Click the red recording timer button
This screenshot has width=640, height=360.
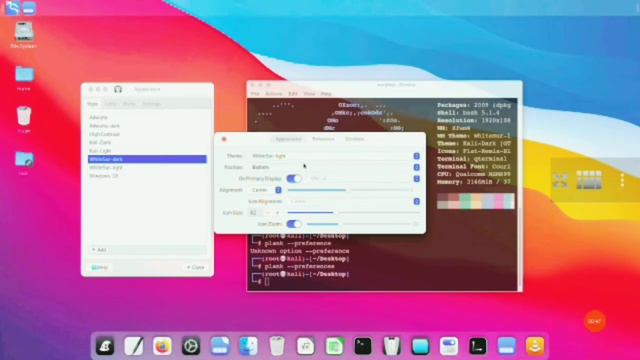(x=594, y=321)
